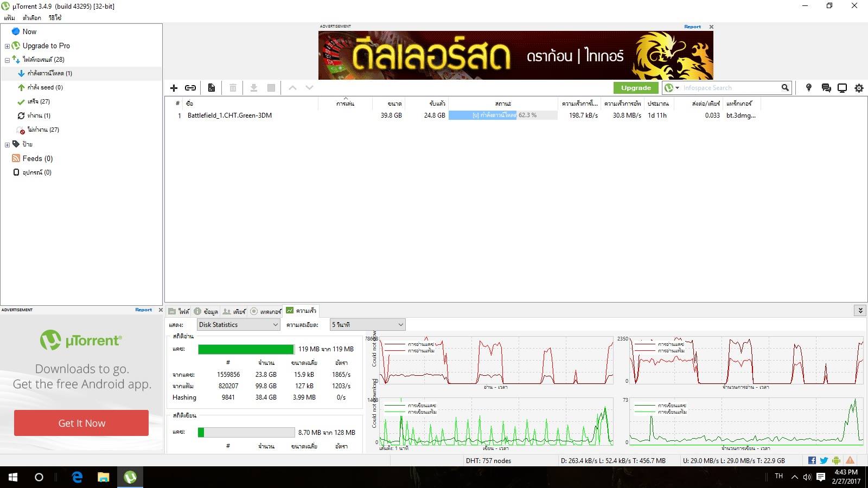Collapse the detail pane with double-chevron button
Viewport: 868px width, 488px height.
pos(860,310)
